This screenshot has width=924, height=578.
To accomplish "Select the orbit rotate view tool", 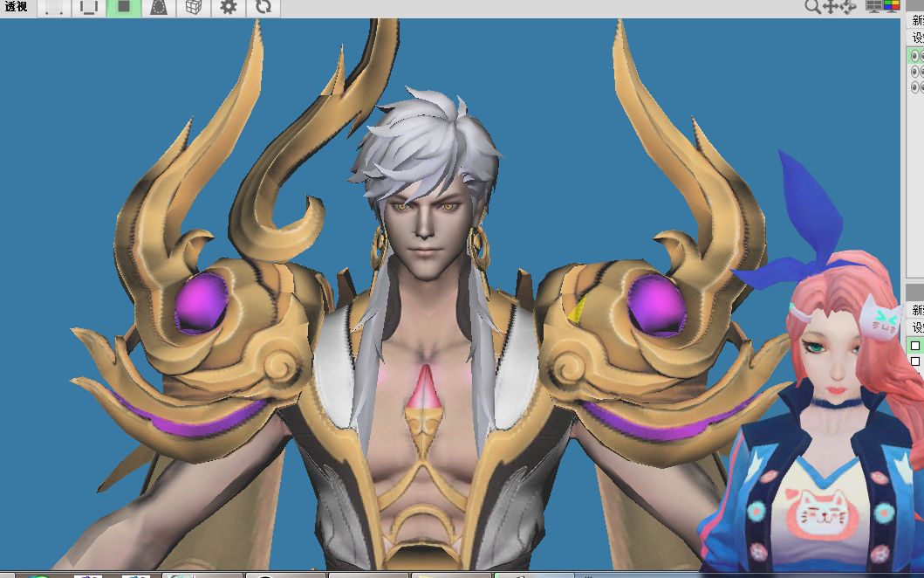I will pyautogui.click(x=847, y=6).
